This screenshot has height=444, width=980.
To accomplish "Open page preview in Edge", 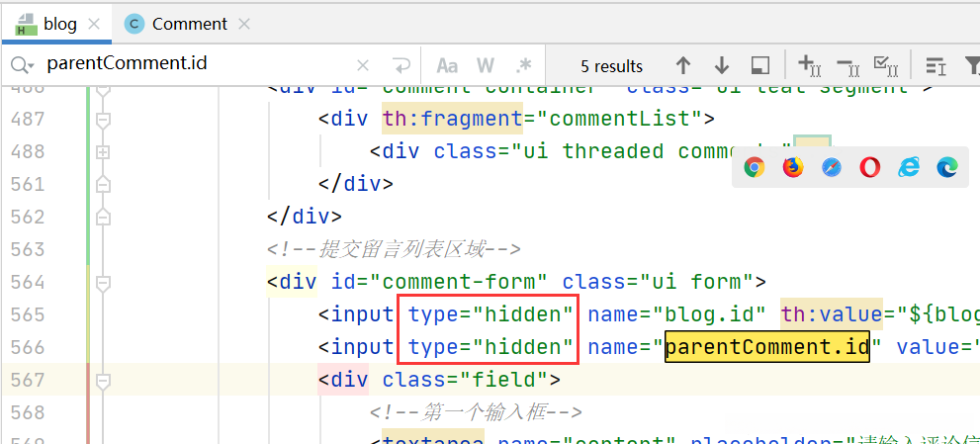I will click(947, 167).
